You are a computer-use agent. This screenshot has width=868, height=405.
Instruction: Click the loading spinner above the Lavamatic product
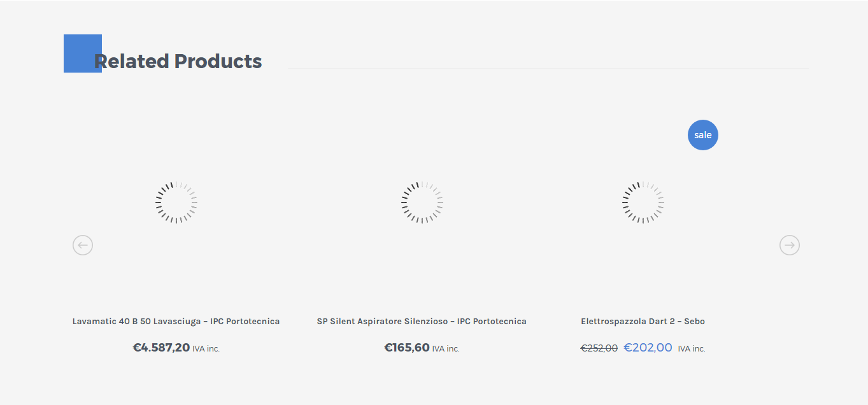point(176,202)
